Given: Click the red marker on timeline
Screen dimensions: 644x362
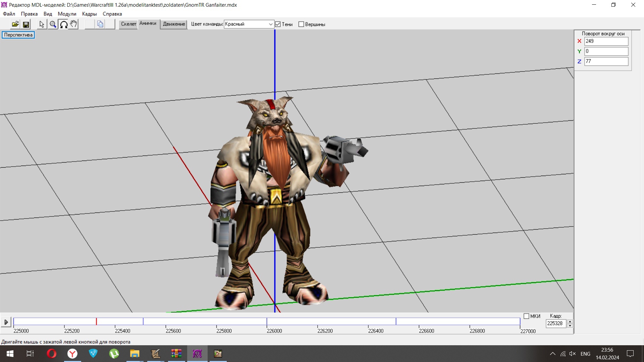Looking at the screenshot, I should [x=96, y=321].
